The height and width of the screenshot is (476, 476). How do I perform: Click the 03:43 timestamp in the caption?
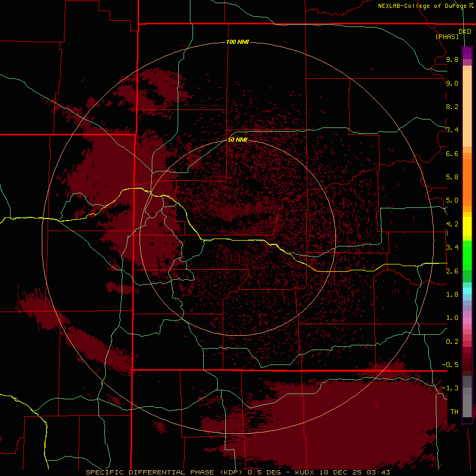[378, 472]
